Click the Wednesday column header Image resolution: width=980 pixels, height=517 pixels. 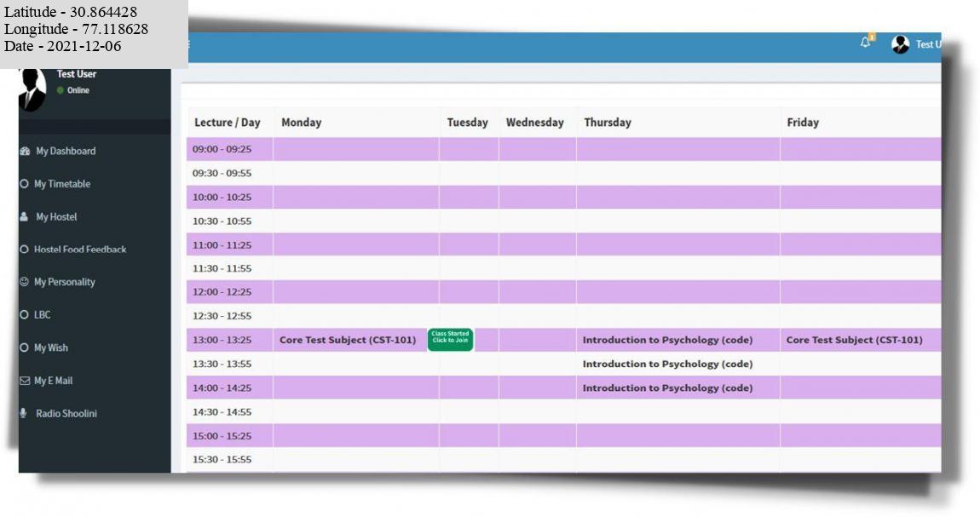click(x=535, y=123)
